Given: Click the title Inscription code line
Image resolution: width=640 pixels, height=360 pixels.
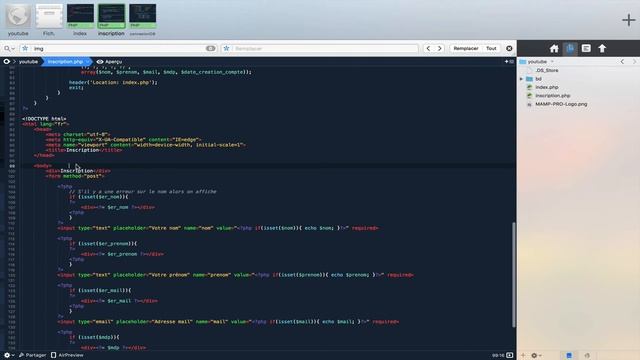Looking at the screenshot, I should (84, 150).
